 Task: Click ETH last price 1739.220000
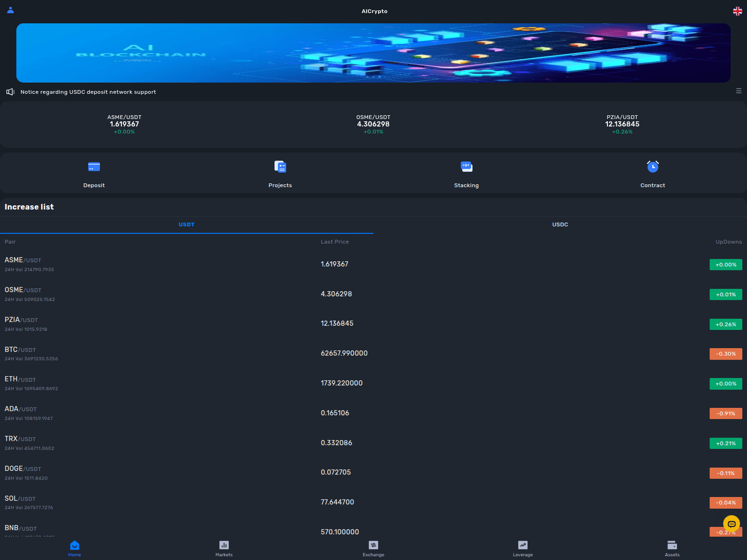(342, 383)
